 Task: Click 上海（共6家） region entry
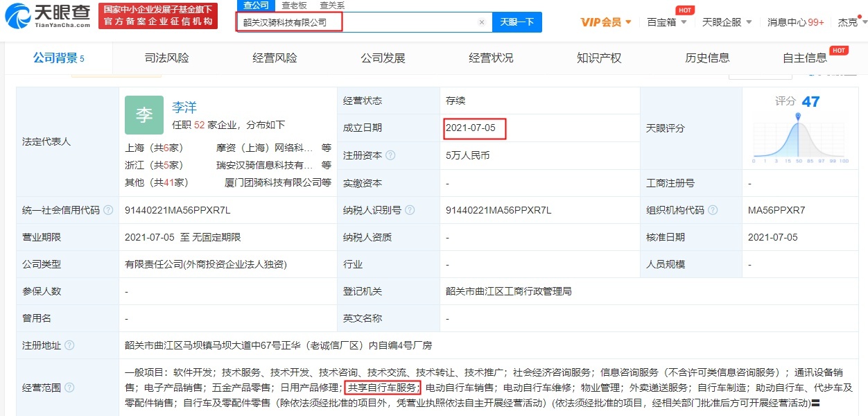point(154,148)
